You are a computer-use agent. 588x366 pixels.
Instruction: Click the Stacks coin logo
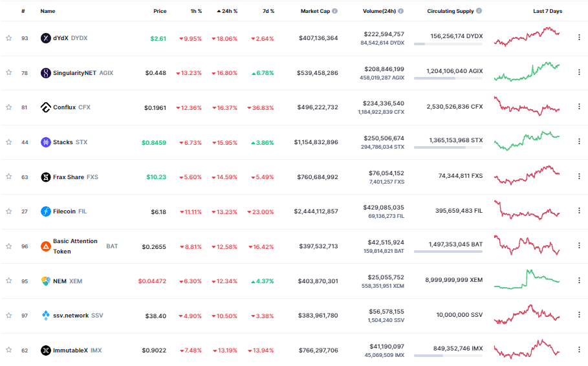[x=46, y=142]
